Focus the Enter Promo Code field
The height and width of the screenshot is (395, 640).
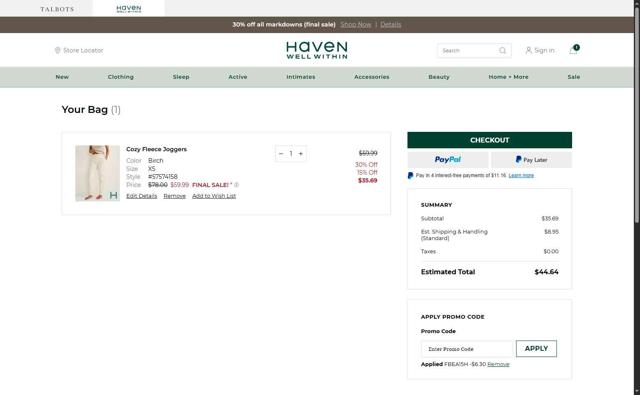click(467, 349)
